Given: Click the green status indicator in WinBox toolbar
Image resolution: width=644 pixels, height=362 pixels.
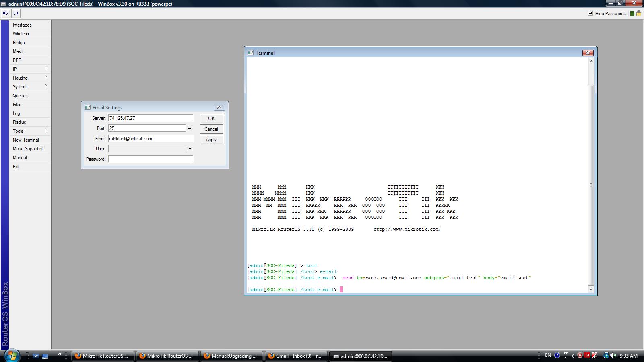Looking at the screenshot, I should (x=632, y=14).
